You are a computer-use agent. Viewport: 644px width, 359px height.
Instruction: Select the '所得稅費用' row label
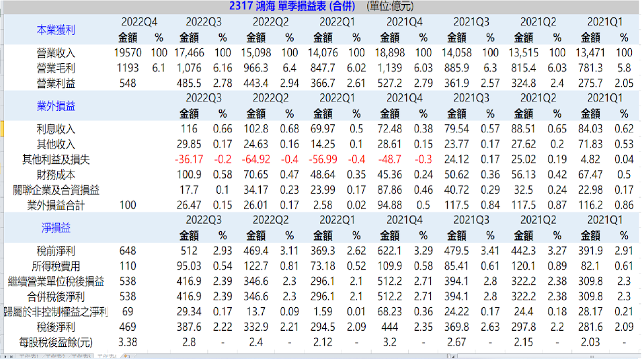tap(55, 266)
